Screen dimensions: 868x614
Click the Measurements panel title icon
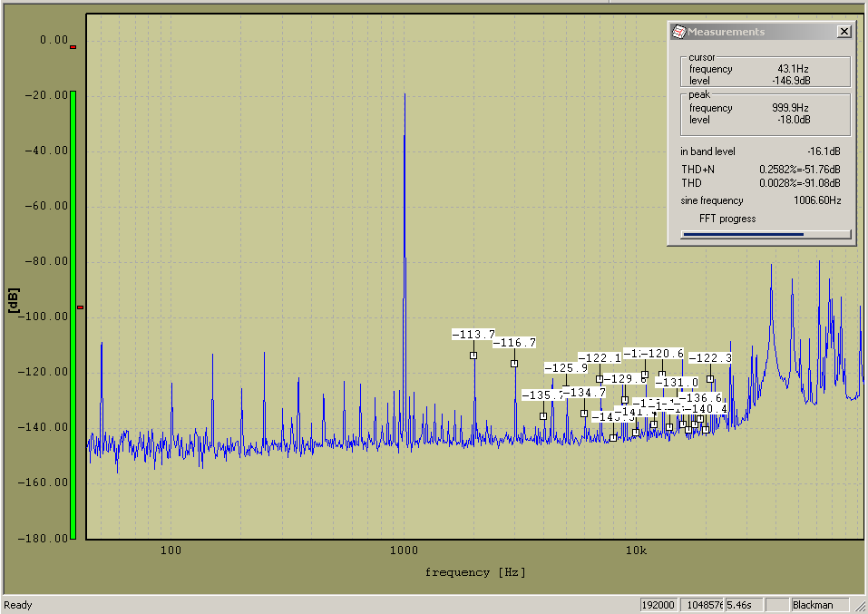(x=678, y=32)
